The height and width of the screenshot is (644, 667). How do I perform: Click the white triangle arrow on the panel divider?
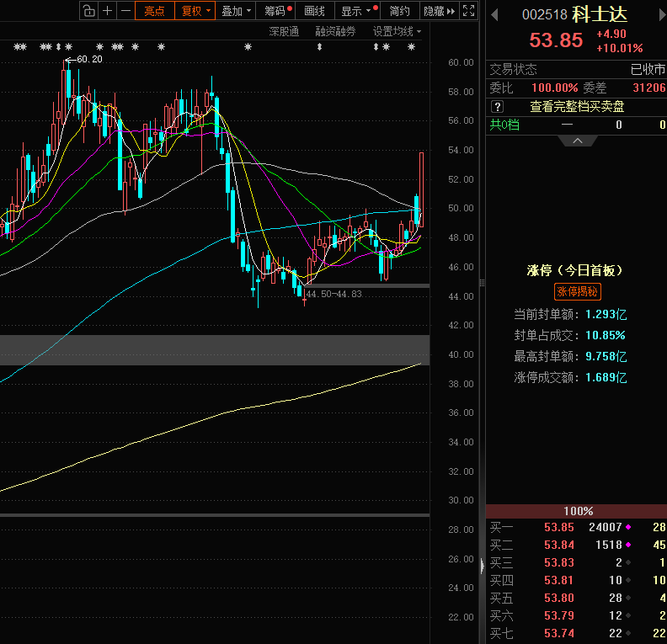tap(482, 566)
